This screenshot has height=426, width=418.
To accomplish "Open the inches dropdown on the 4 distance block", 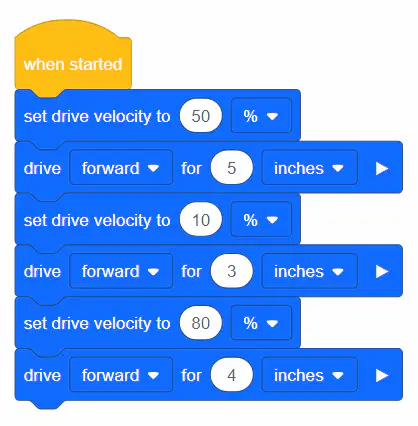I will [309, 375].
